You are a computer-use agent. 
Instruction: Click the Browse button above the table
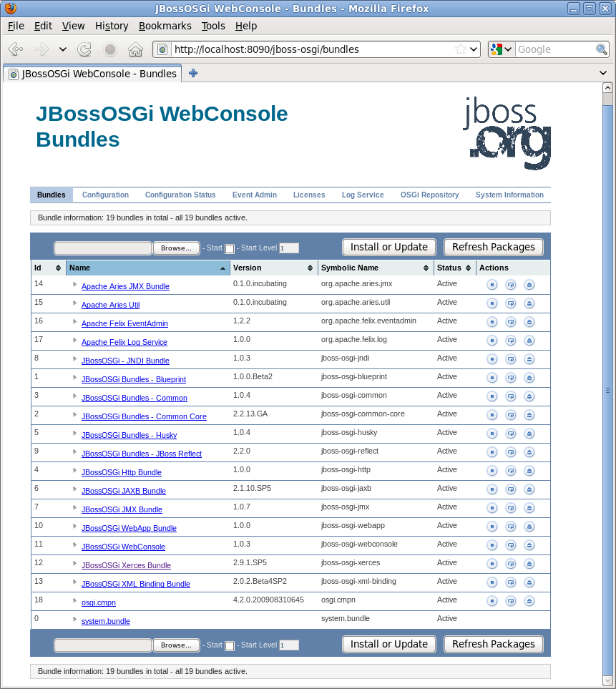click(176, 248)
